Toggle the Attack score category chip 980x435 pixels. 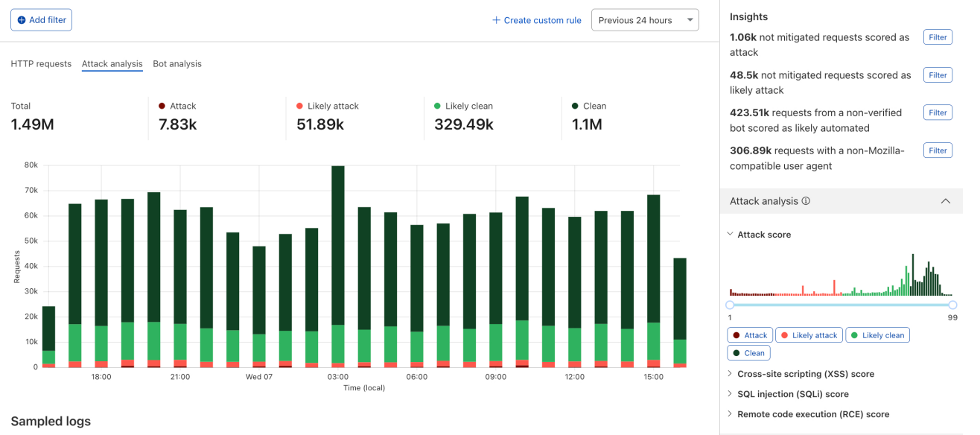coord(750,335)
